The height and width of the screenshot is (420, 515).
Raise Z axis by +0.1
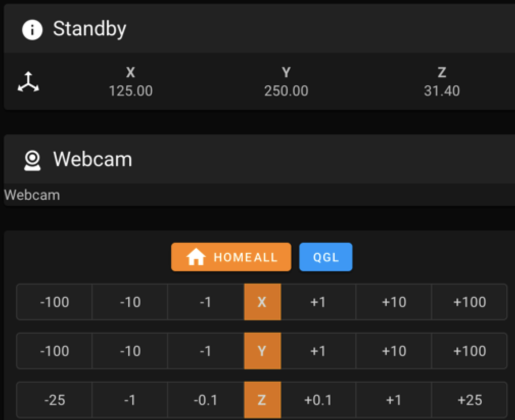(x=318, y=400)
